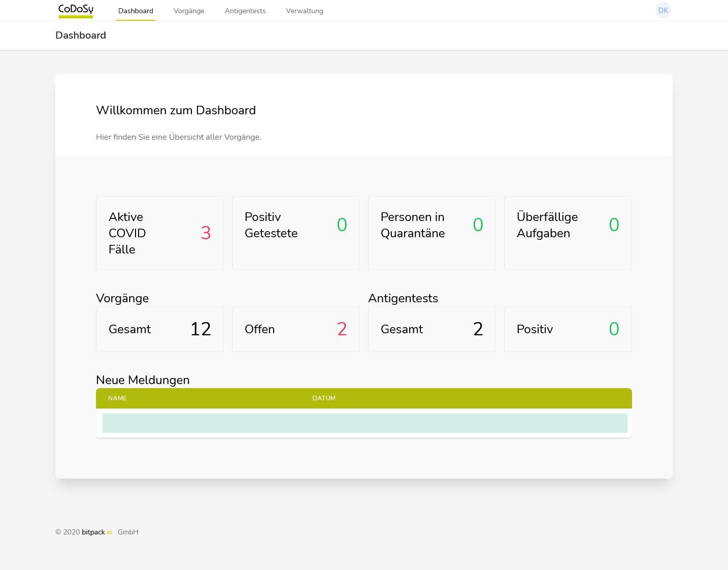
Task: Select the empty row in Neue Meldungen
Action: 365,423
